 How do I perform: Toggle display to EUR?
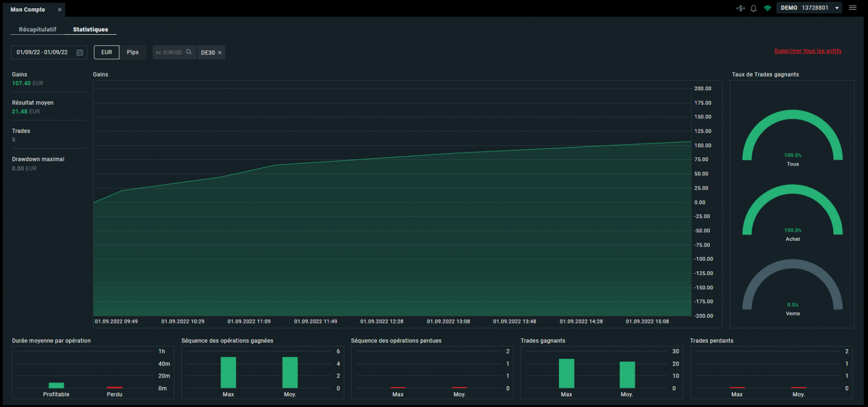click(x=107, y=52)
